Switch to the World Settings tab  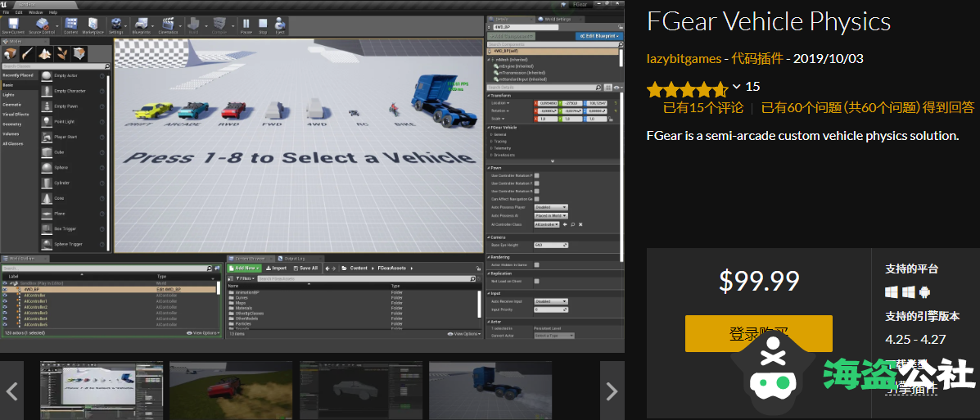click(558, 20)
